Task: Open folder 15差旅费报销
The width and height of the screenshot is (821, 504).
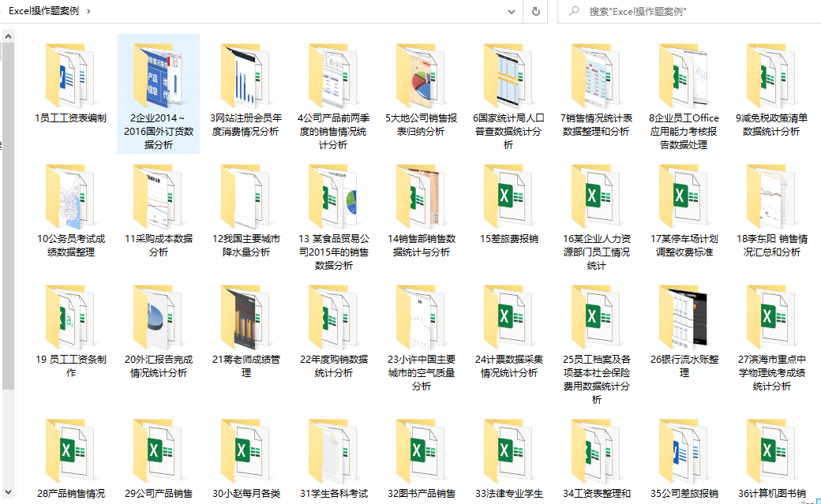Action: [509, 204]
